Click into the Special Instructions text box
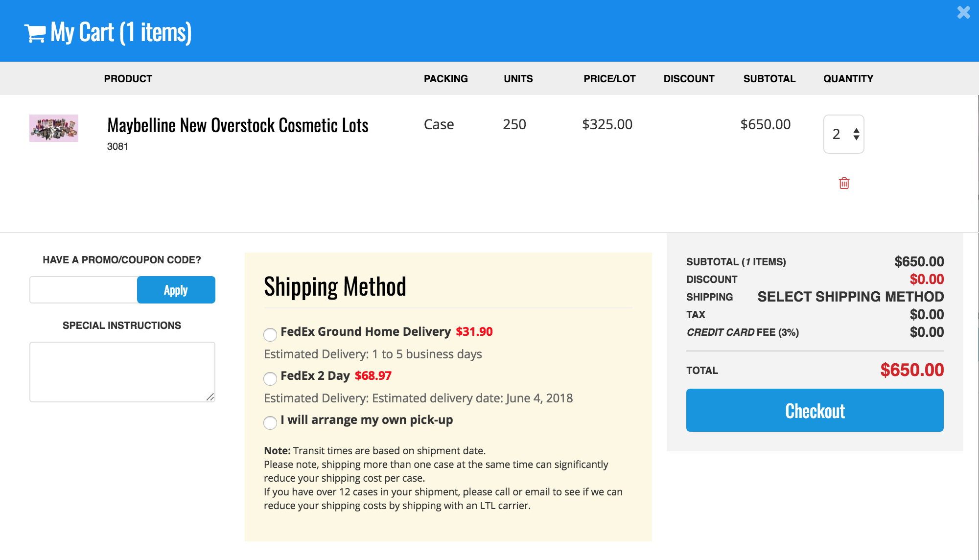 tap(122, 372)
